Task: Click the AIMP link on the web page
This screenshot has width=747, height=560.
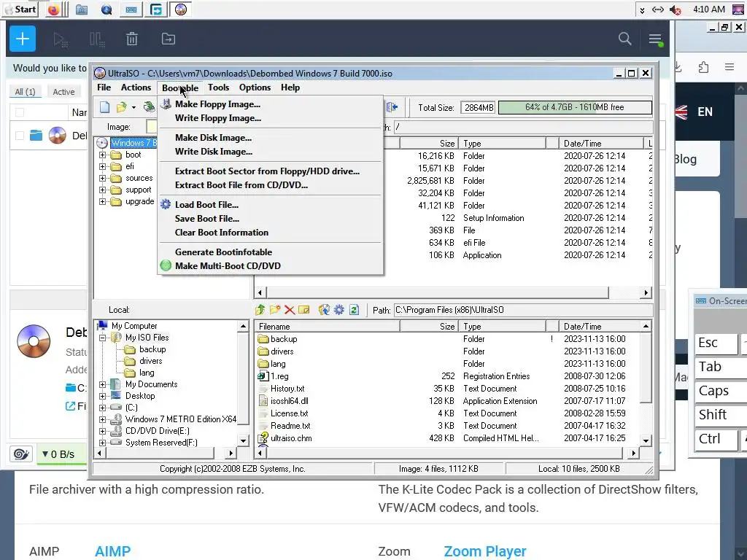Action: coord(112,551)
